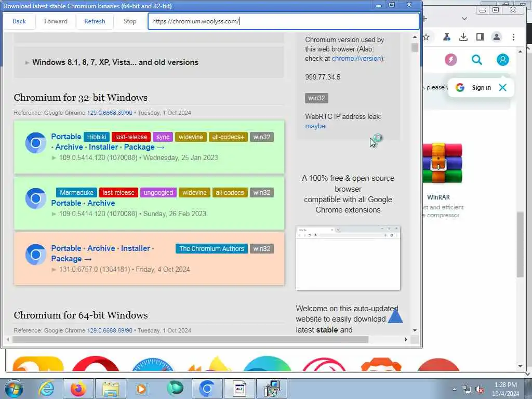Open the Windows Start menu
The image size is (532, 399).
click(x=13, y=389)
